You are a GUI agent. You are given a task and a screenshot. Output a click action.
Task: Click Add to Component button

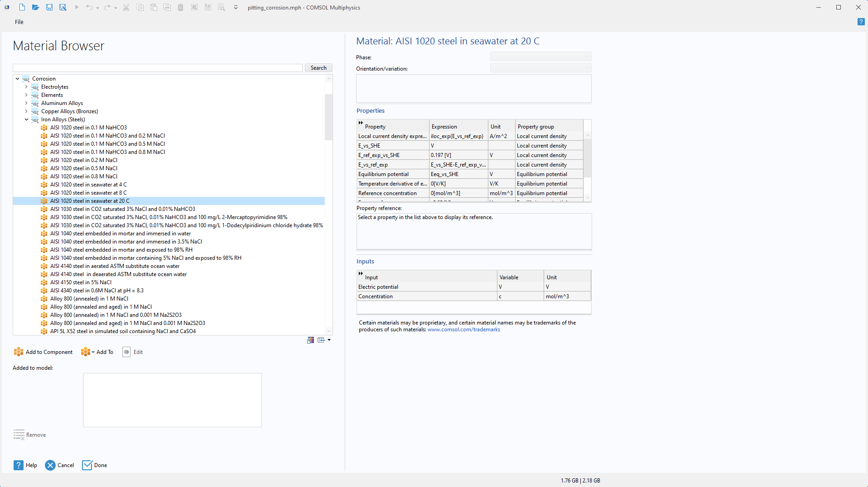pyautogui.click(x=43, y=352)
